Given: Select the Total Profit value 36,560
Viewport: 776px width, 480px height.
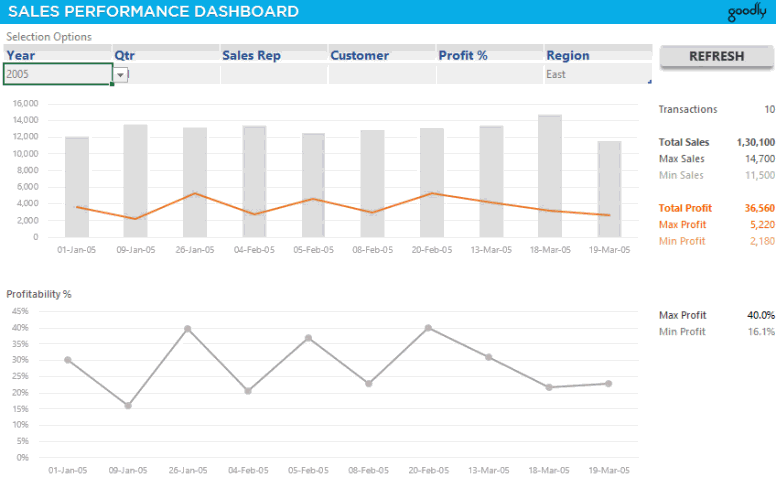Looking at the screenshot, I should (x=758, y=208).
